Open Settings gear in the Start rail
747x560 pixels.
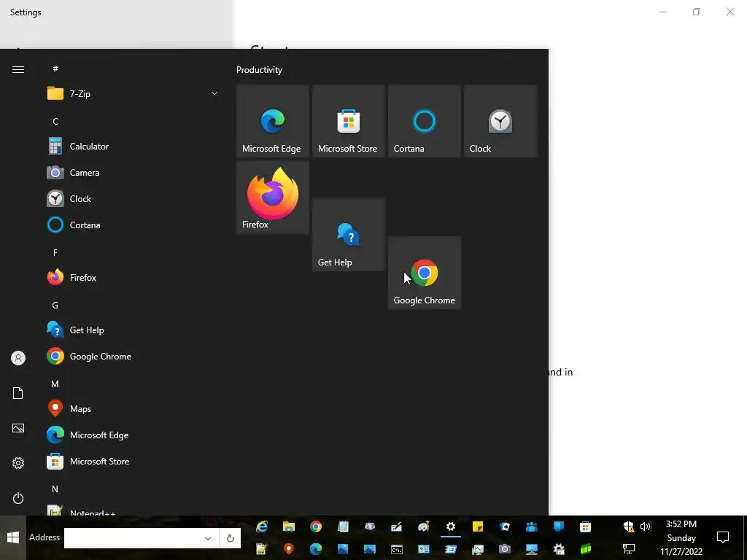pos(18,463)
